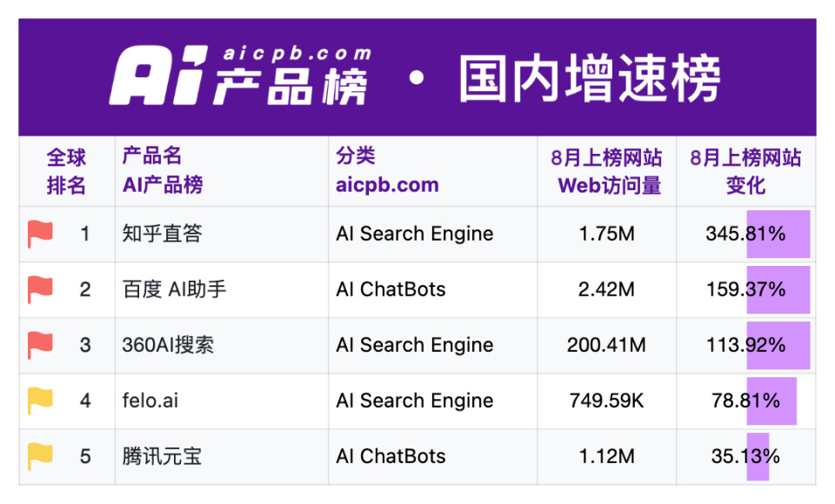Image resolution: width=835 pixels, height=504 pixels.
Task: Click the 159.37% growth bar
Action: coord(778,289)
